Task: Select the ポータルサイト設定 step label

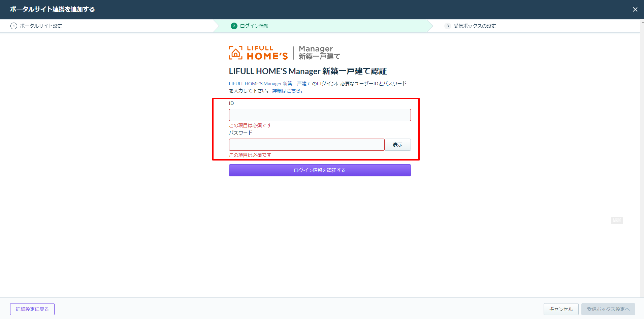Action: pos(41,26)
